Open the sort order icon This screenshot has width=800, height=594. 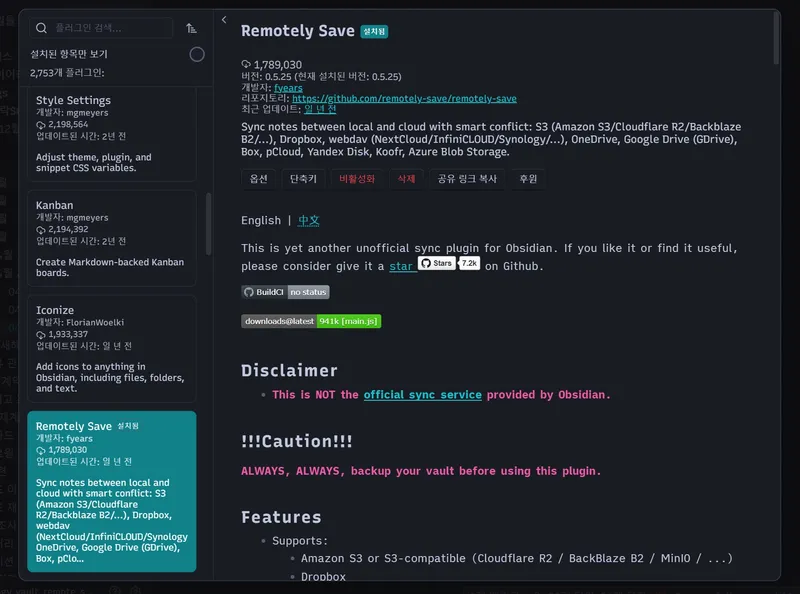pyautogui.click(x=192, y=29)
